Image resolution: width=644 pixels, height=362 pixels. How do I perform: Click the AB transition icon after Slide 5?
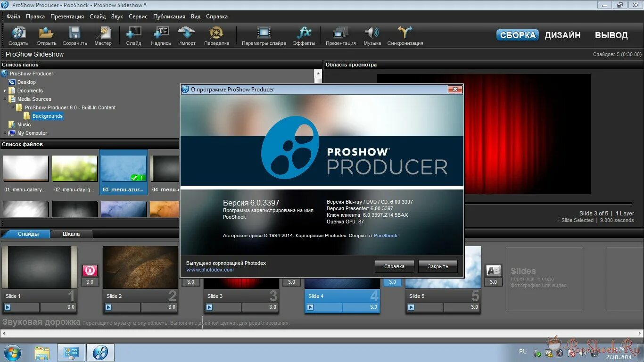pos(493,271)
